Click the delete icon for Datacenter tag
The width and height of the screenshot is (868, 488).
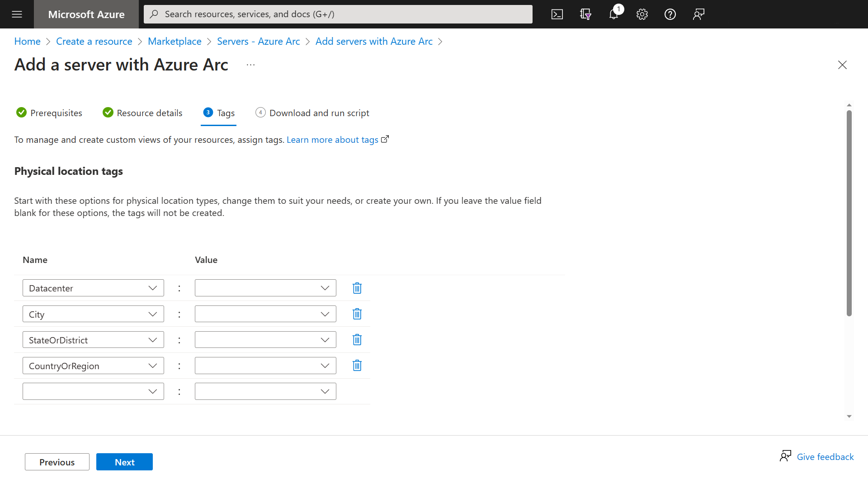click(x=357, y=288)
